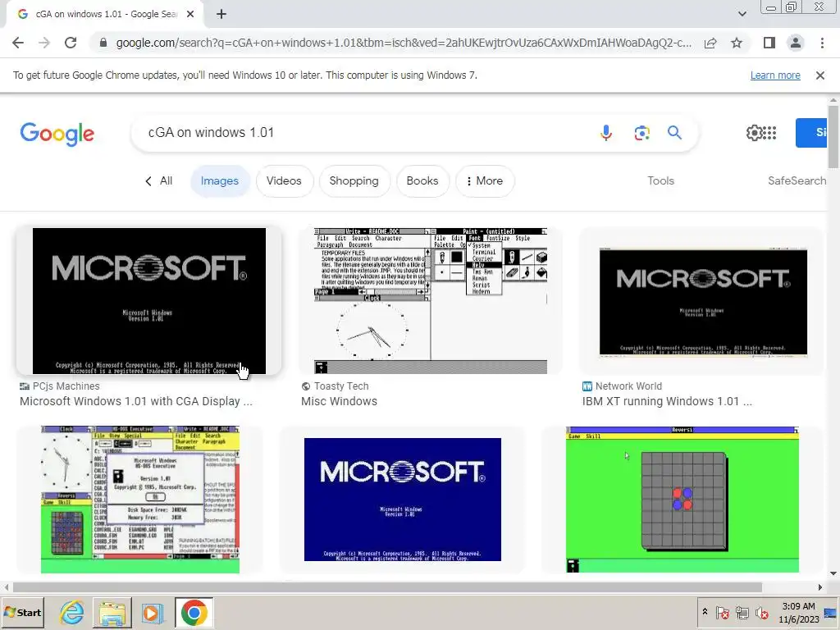Click the vertical scrollbar thumb
Image resolution: width=840 pixels, height=630 pixels.
[833, 137]
